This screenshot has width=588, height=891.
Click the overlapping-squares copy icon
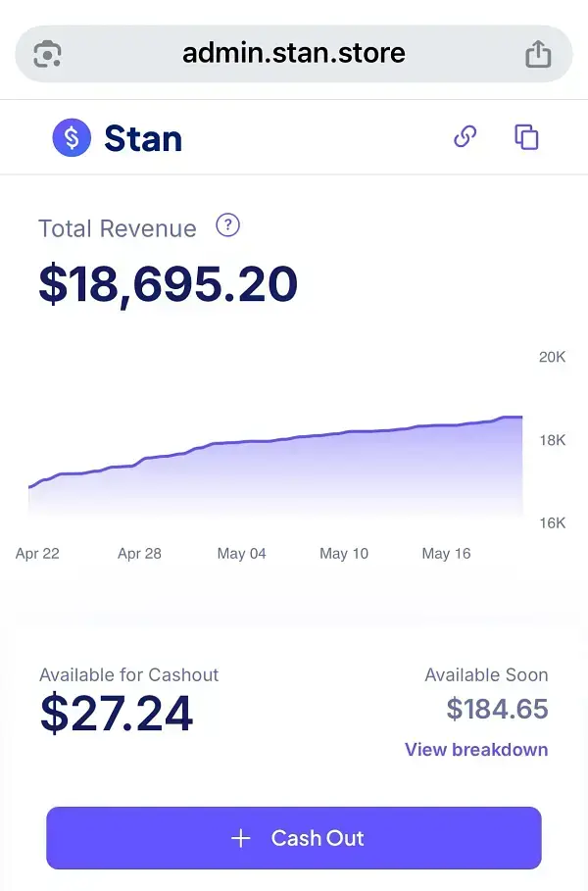527,137
